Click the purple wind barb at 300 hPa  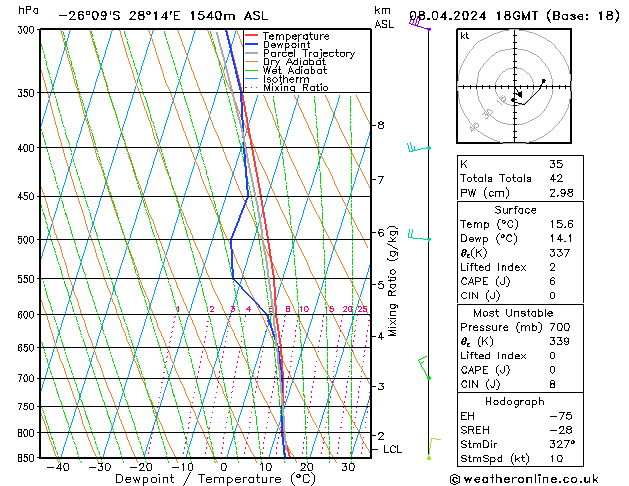pyautogui.click(x=420, y=24)
